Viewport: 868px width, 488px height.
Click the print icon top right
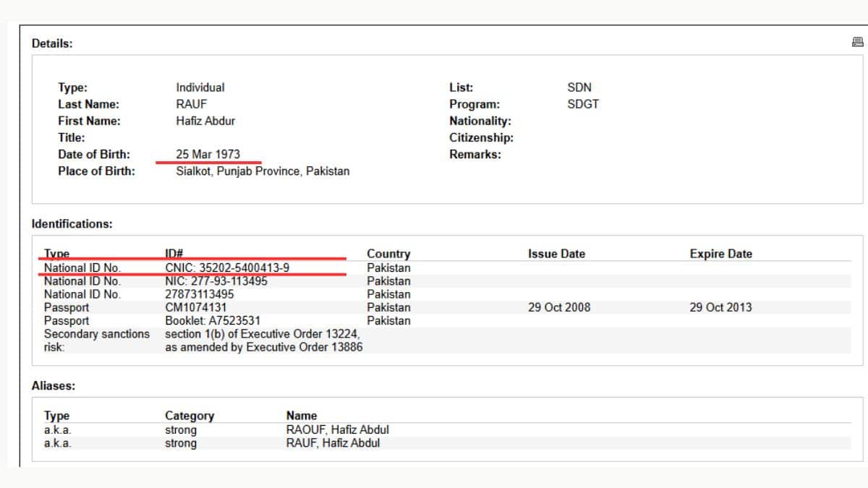pos(858,43)
